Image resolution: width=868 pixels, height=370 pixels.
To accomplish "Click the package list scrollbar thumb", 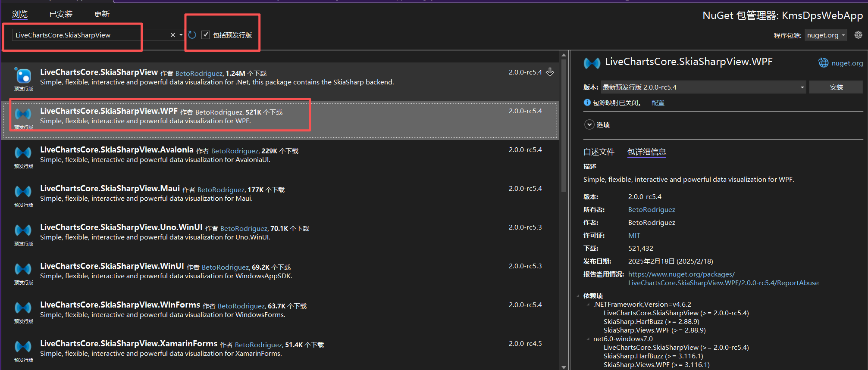I will point(564,126).
